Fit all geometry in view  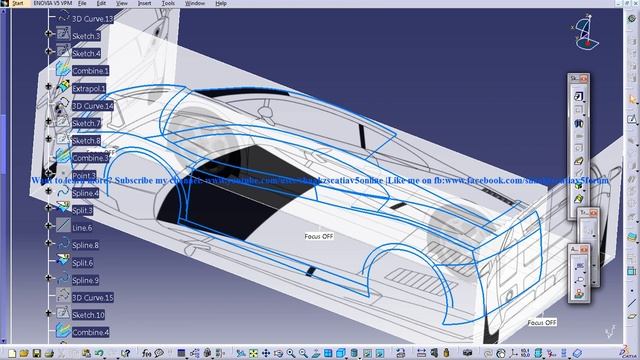click(253, 353)
